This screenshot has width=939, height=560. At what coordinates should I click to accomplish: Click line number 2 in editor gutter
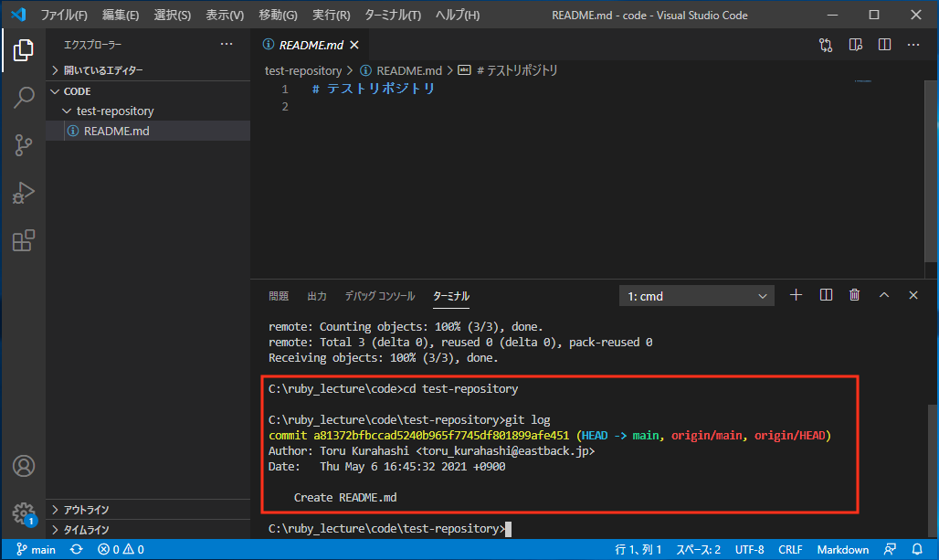pyautogui.click(x=285, y=107)
